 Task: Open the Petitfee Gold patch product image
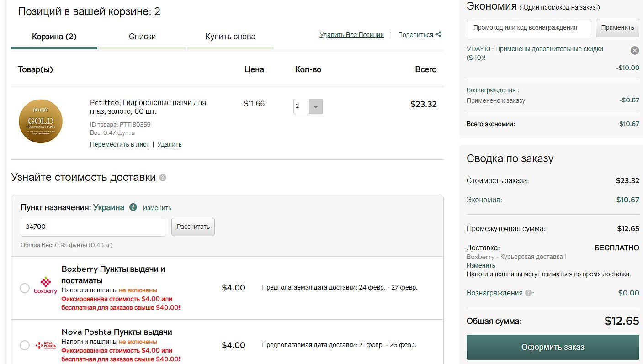[x=40, y=121]
